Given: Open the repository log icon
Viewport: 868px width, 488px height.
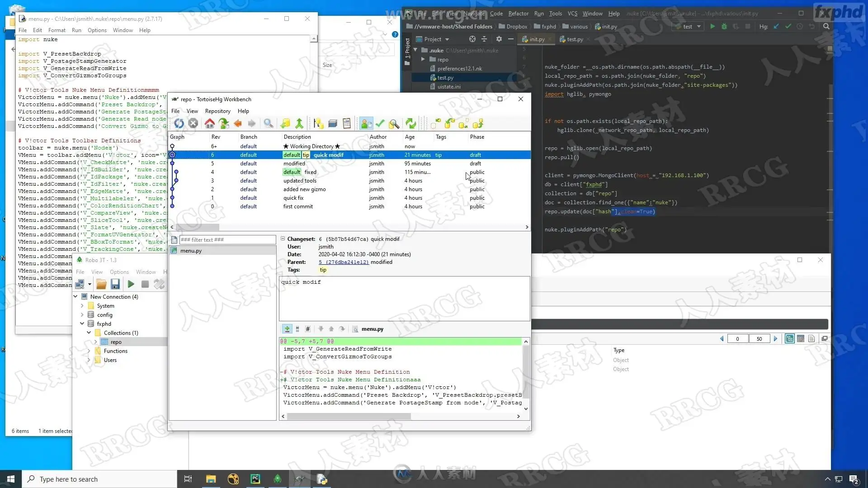Looking at the screenshot, I should click(347, 123).
